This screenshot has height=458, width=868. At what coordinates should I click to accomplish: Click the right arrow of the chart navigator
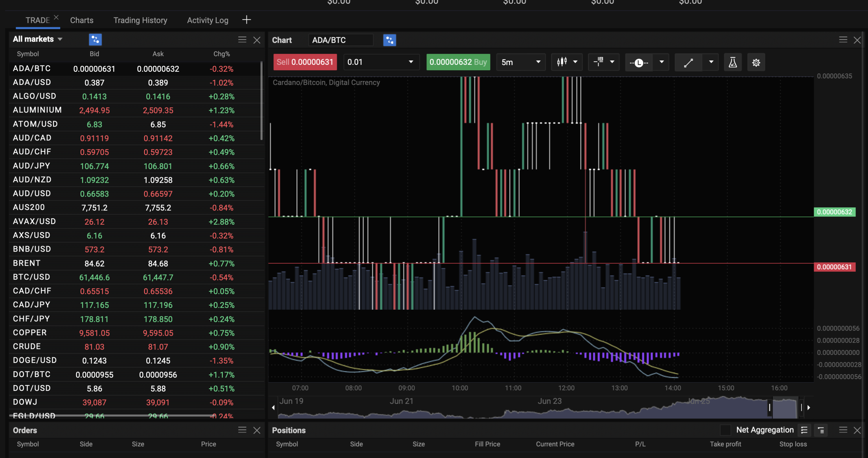pyautogui.click(x=808, y=407)
